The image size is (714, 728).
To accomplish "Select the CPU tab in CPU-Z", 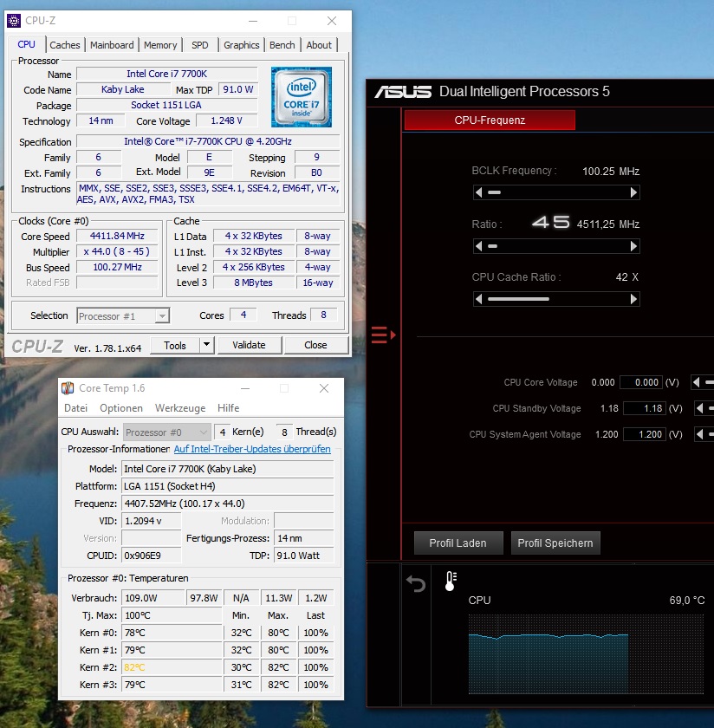I will click(27, 44).
